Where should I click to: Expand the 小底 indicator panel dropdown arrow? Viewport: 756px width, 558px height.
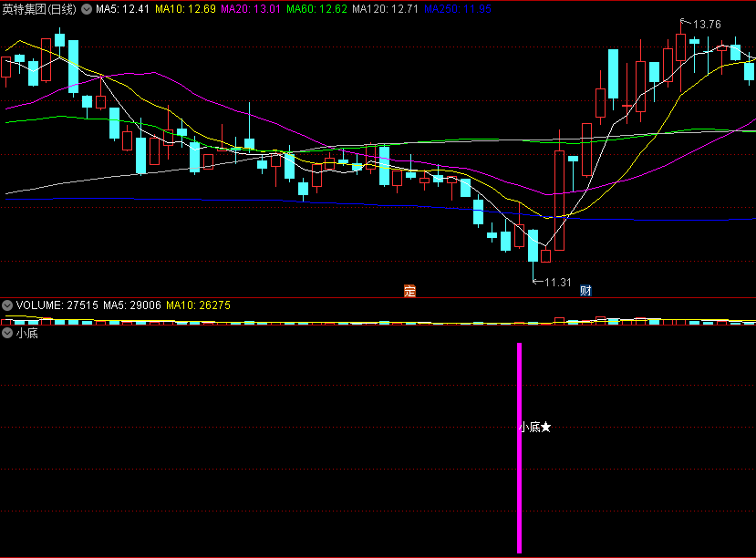click(x=7, y=333)
